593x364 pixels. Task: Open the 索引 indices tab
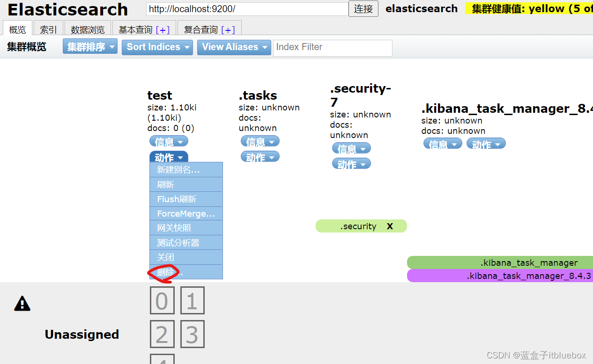pyautogui.click(x=48, y=29)
